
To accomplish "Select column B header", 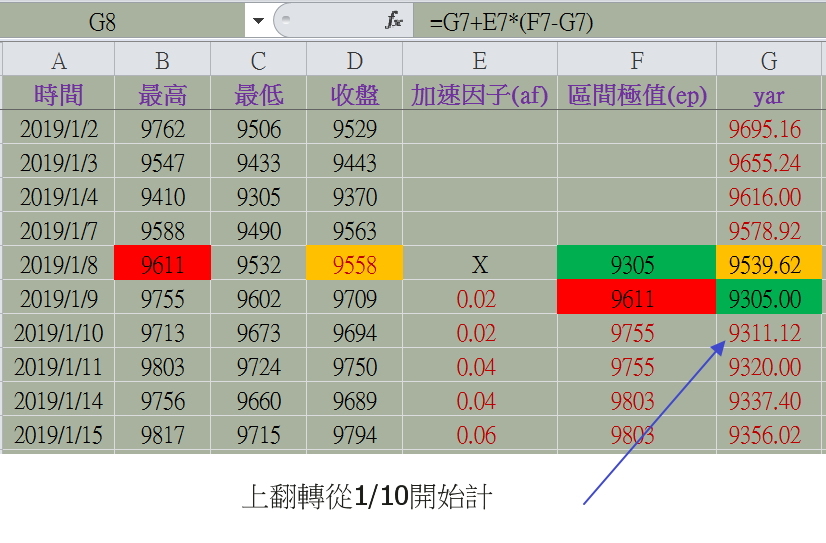I will coord(162,61).
